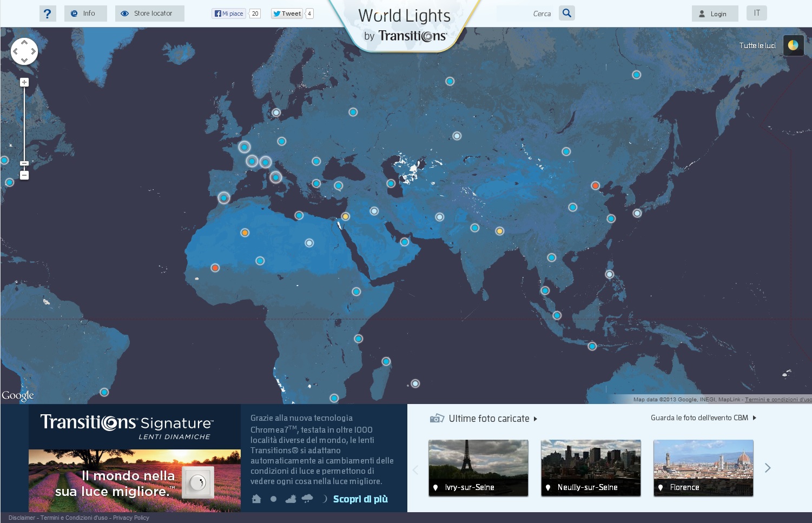The width and height of the screenshot is (812, 523).
Task: Select the blue marker in northeastern Siberia
Action: pyautogui.click(x=637, y=75)
